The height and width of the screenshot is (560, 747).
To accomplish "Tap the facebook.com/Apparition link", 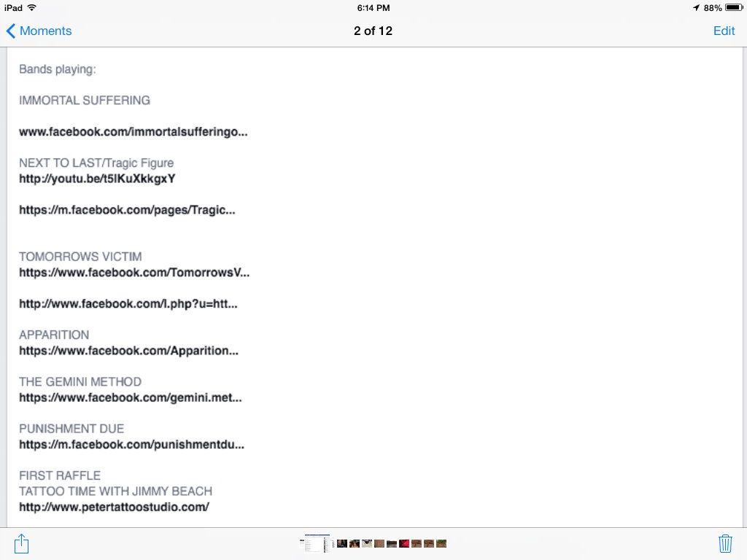I will (x=128, y=351).
